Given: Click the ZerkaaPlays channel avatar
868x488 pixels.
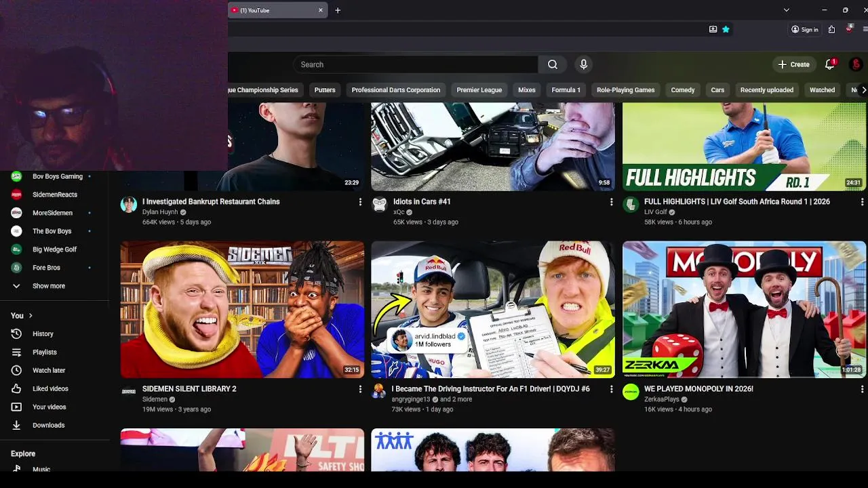Looking at the screenshot, I should coord(631,392).
